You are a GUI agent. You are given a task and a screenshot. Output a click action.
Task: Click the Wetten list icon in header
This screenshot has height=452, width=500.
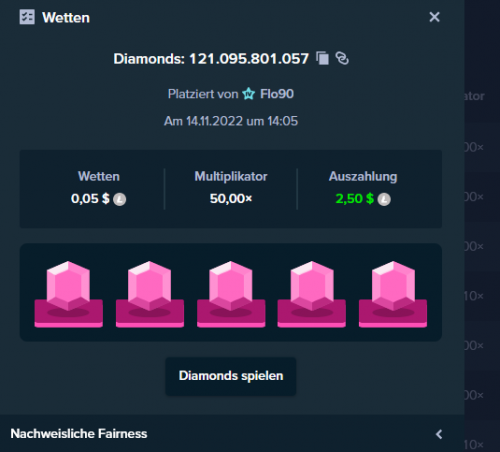pyautogui.click(x=27, y=17)
